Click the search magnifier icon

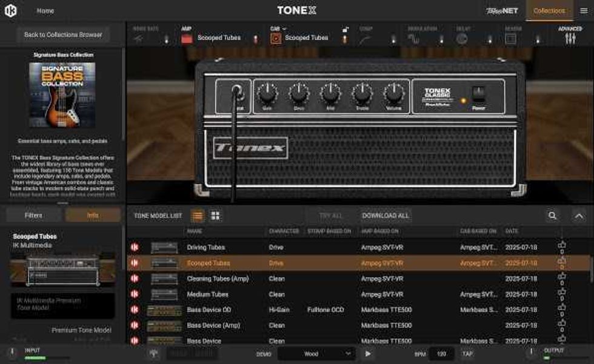pyautogui.click(x=552, y=216)
